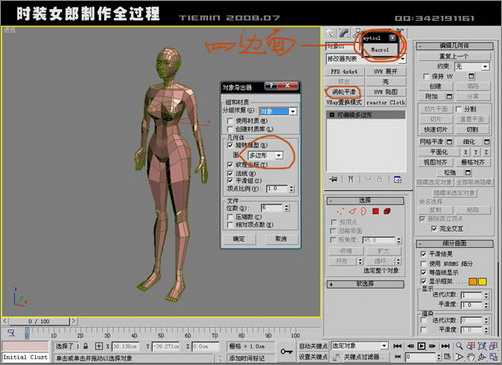Open 松弛 settings box icon
Image resolution: width=502 pixels, height=365 pixels.
(468, 172)
